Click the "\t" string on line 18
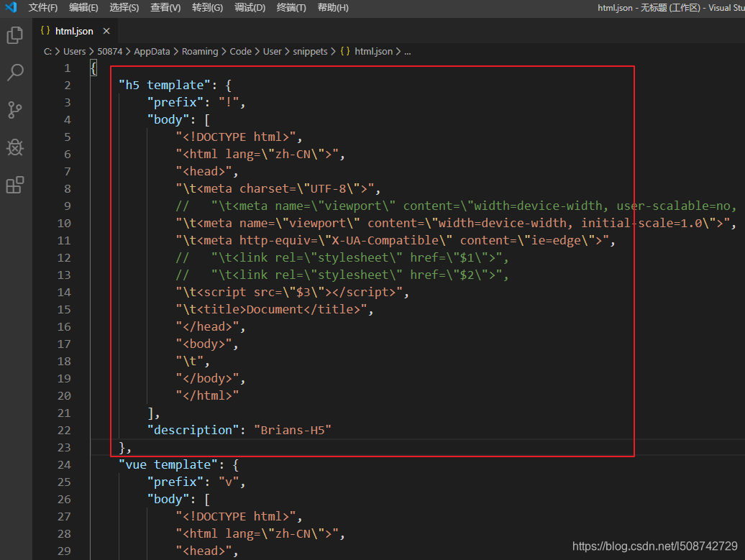Viewport: 745px width, 560px height. click(x=190, y=361)
